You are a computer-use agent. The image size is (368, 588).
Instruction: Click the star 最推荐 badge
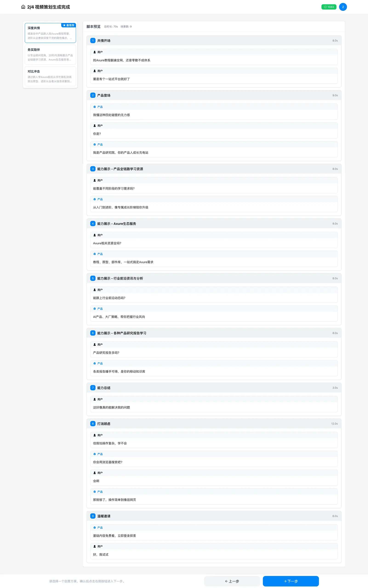point(69,25)
